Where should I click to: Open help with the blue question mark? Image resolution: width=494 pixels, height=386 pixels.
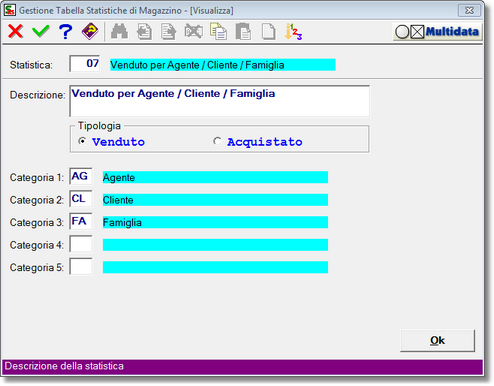[65, 32]
